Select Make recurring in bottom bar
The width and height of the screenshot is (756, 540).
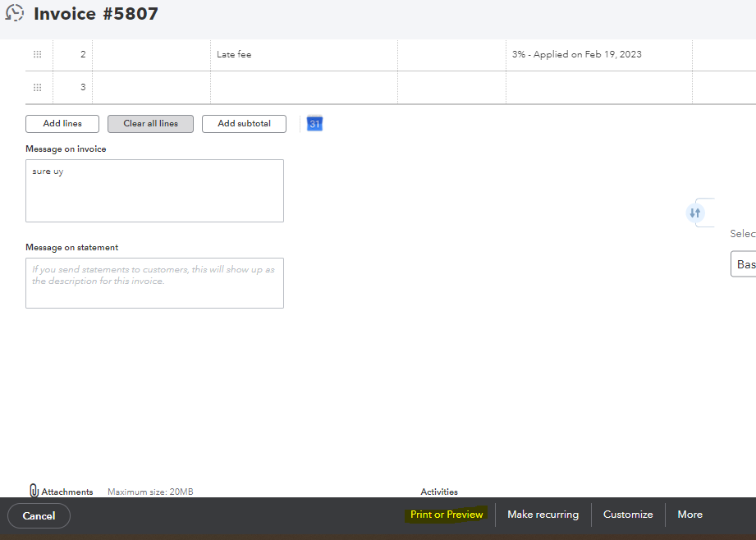pyautogui.click(x=543, y=515)
